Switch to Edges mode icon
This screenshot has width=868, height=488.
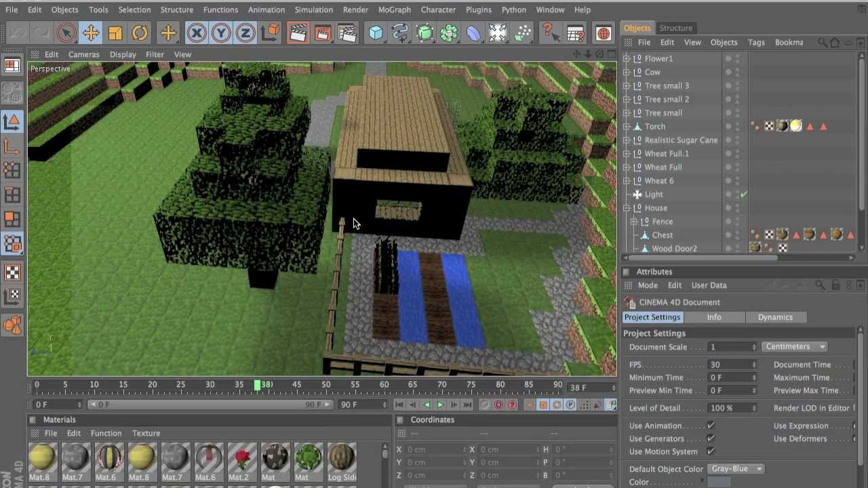pos(12,195)
